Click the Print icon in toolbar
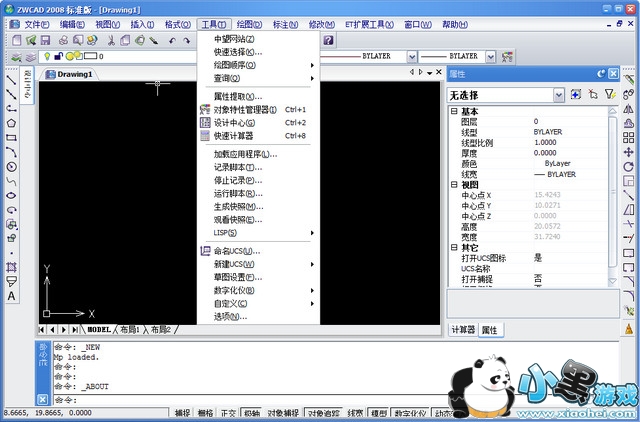 tap(64, 40)
